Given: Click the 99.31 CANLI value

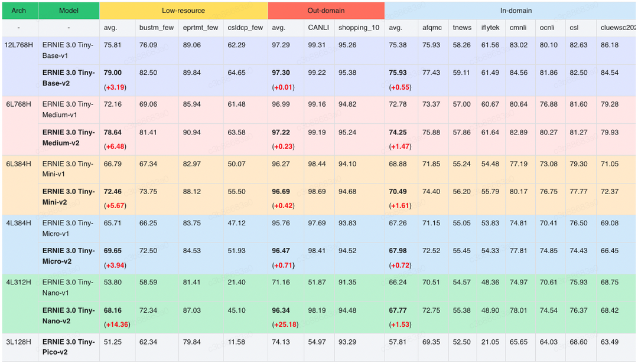Looking at the screenshot, I should tap(317, 45).
